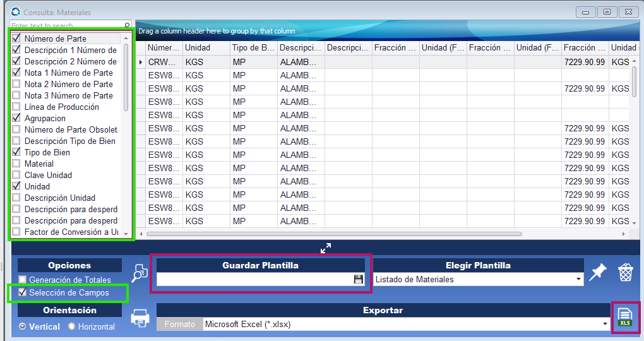Enable the Generación de Totales checkbox
Viewport: 644px width, 341px height.
[x=23, y=280]
